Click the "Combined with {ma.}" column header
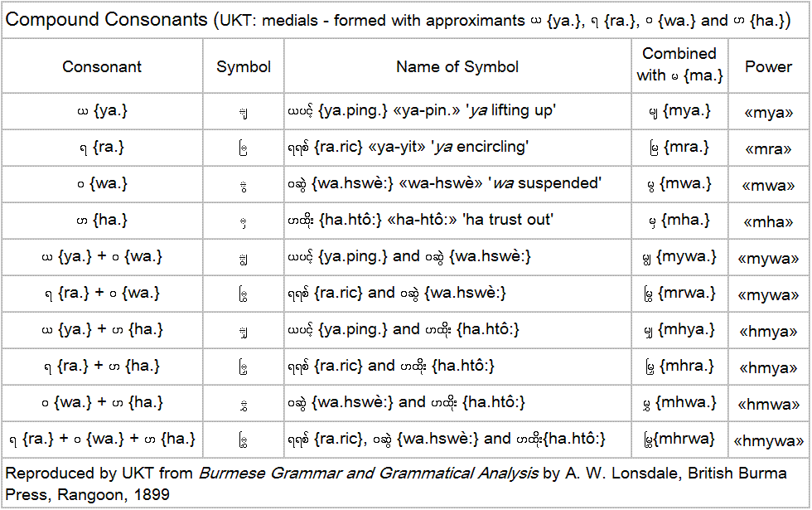 click(x=679, y=65)
